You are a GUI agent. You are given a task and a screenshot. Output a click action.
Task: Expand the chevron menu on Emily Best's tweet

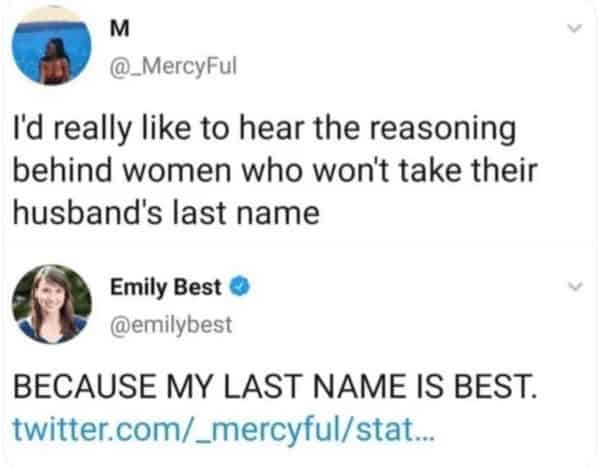574,286
